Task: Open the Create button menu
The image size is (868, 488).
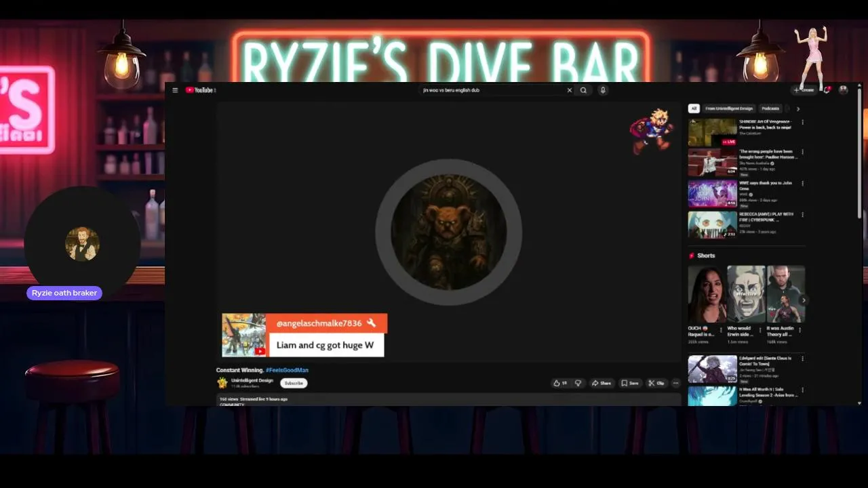Action: (804, 90)
